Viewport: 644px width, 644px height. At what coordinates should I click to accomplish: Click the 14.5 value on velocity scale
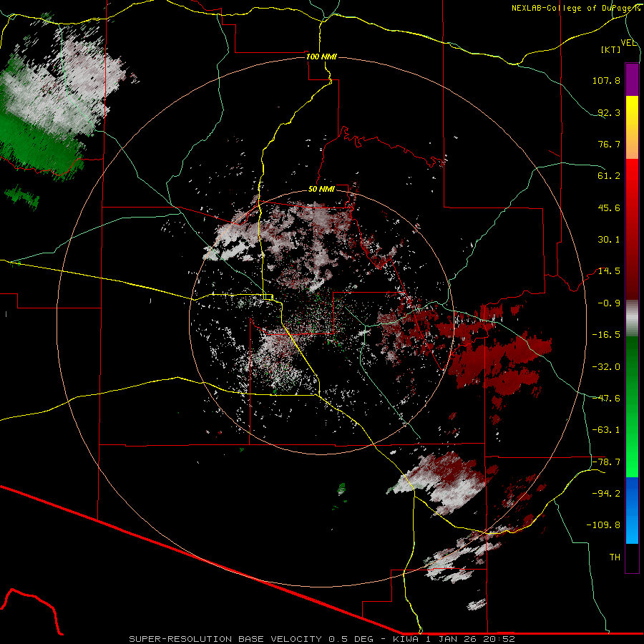pos(609,271)
